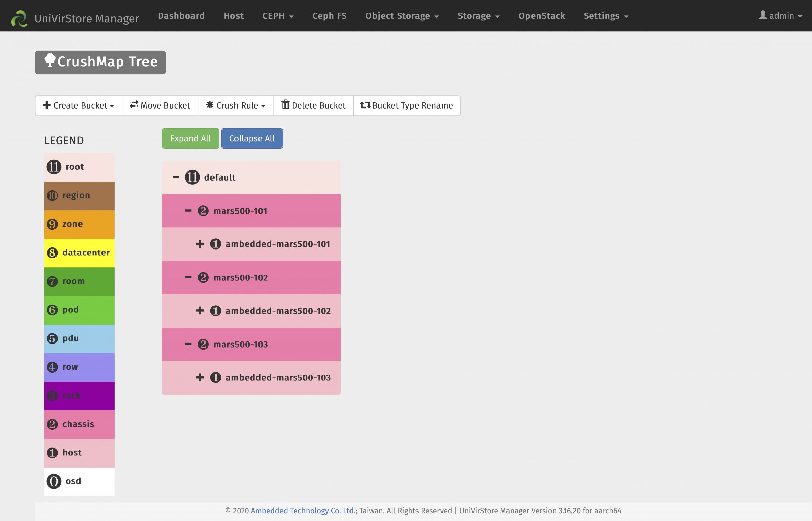Open Ambedded Technology Co. Ltd. link

(302, 511)
